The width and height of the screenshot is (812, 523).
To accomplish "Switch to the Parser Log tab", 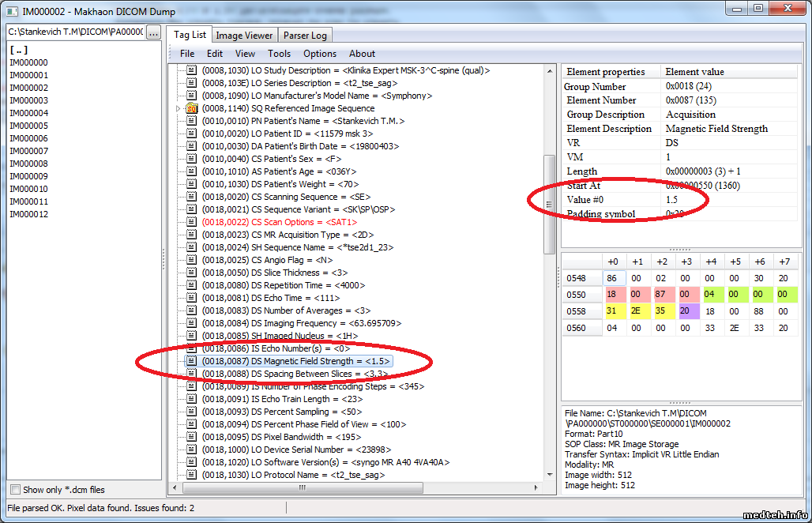I will coord(305,36).
